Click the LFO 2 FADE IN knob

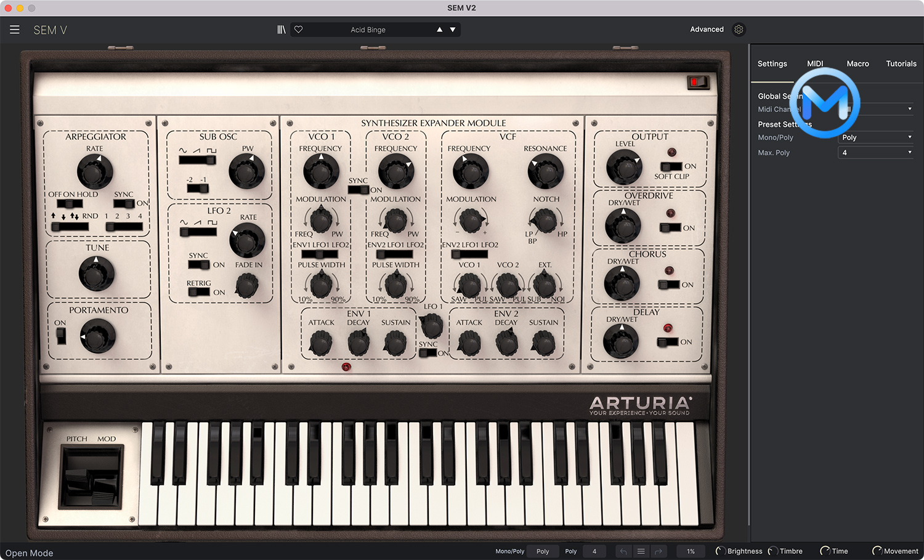click(x=247, y=286)
